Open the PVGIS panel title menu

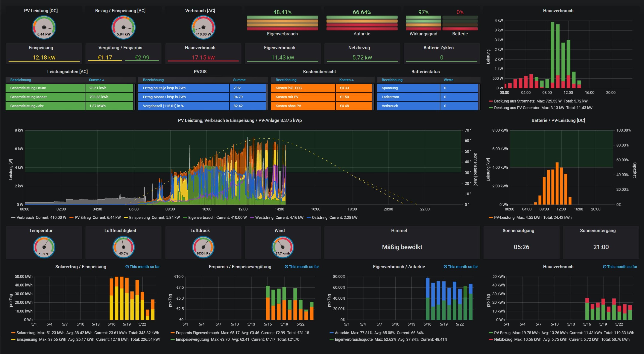coord(200,72)
